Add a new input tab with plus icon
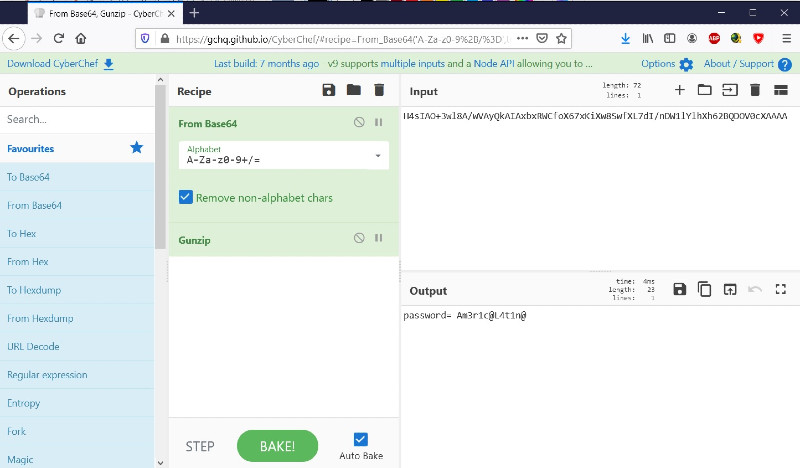Image resolution: width=800 pixels, height=468 pixels. pyautogui.click(x=680, y=90)
